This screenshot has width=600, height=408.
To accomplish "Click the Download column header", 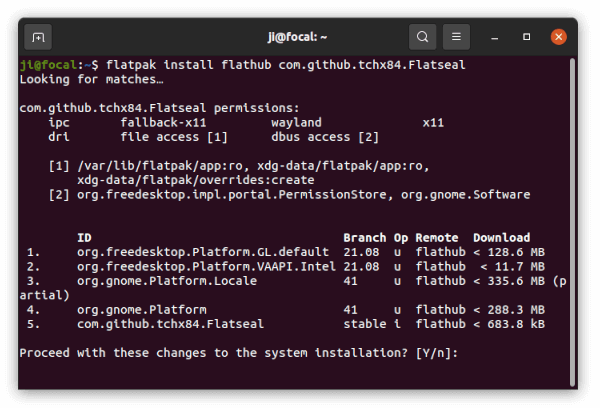I will (x=502, y=238).
